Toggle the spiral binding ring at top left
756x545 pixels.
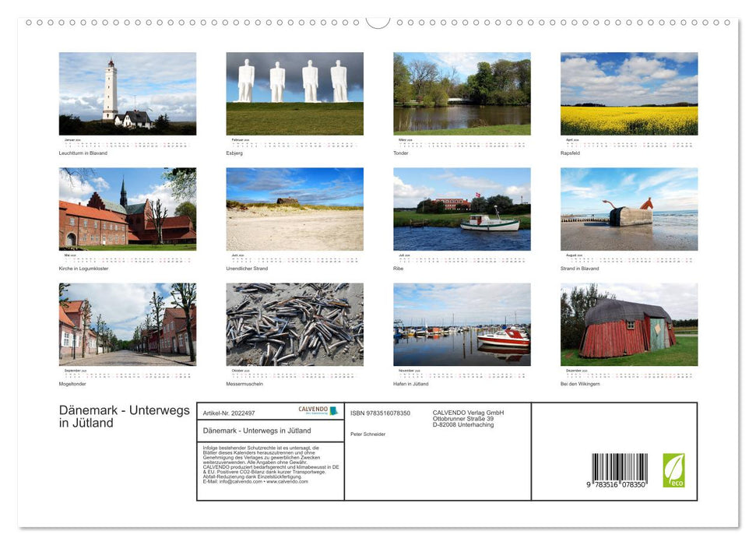pyautogui.click(x=30, y=23)
